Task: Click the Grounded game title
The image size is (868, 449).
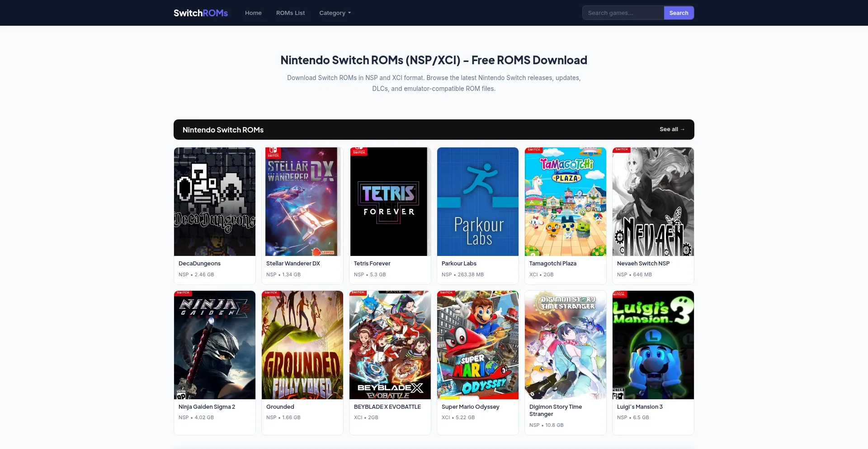Action: [x=280, y=407]
